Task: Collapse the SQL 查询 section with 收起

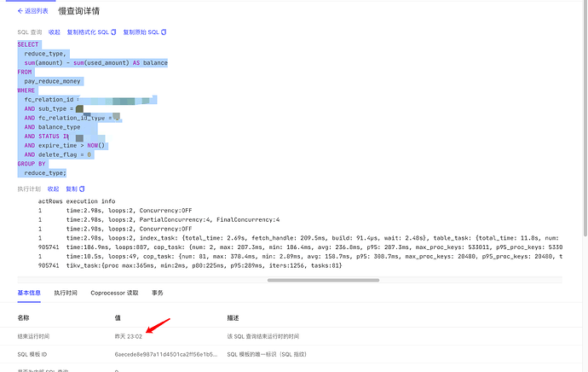Action: tap(54, 32)
